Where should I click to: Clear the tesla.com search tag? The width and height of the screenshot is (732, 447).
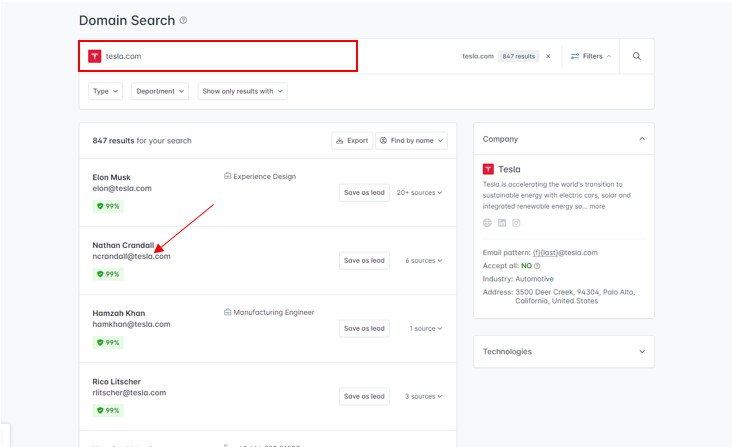(x=548, y=56)
